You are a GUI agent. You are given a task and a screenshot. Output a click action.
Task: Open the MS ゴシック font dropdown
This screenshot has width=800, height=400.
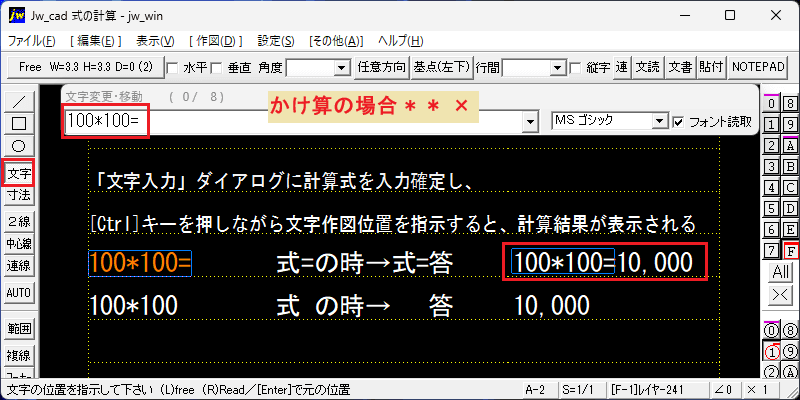click(x=661, y=121)
